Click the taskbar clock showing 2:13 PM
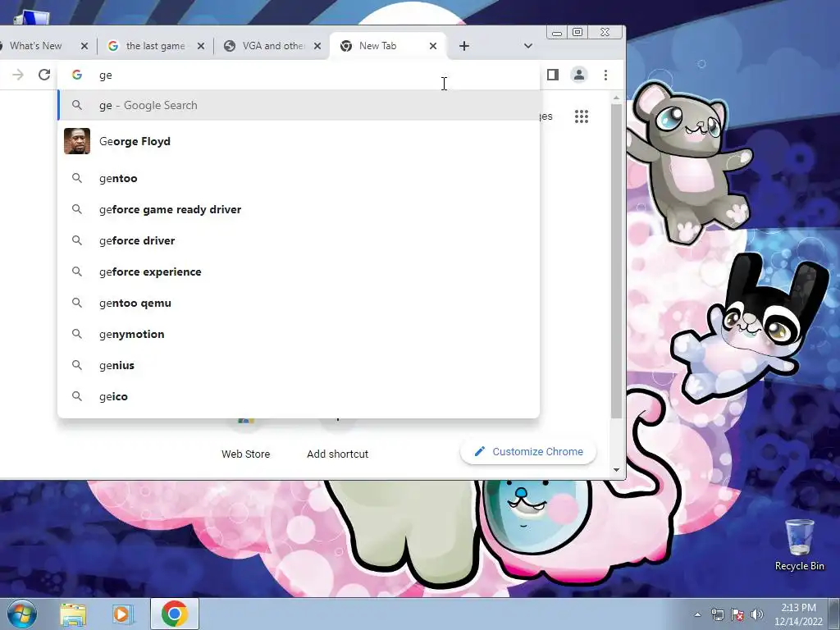The width and height of the screenshot is (840, 630). [798, 614]
